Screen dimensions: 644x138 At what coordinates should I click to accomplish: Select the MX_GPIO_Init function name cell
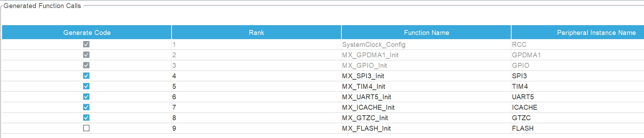(x=426, y=65)
